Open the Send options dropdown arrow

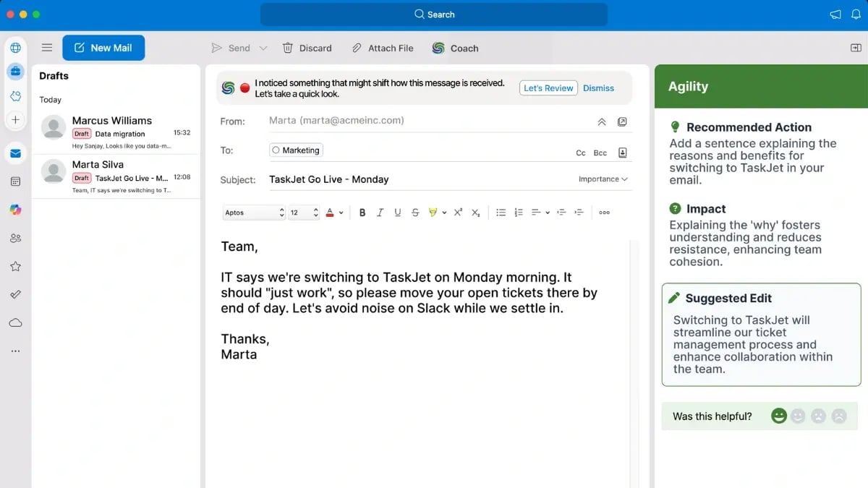263,48
